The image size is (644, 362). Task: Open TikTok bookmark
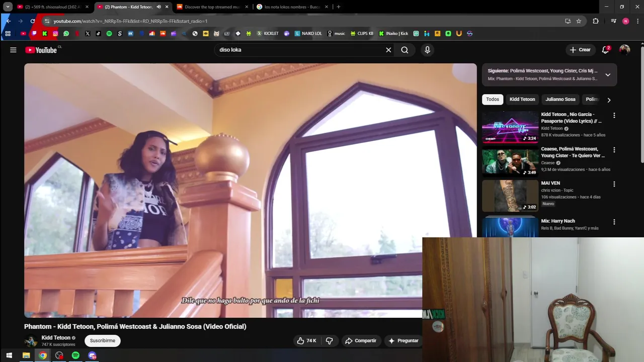point(98,34)
